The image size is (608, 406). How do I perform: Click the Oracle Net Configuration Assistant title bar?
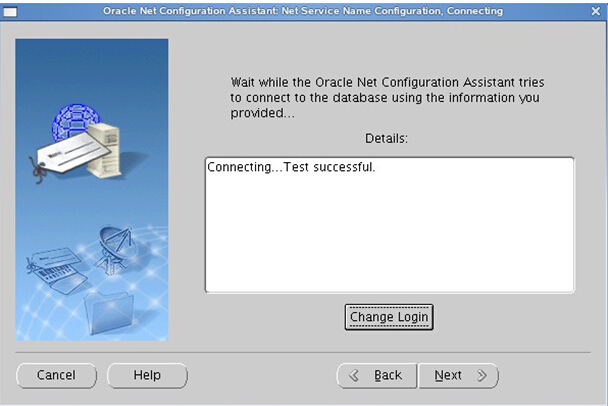(x=303, y=11)
